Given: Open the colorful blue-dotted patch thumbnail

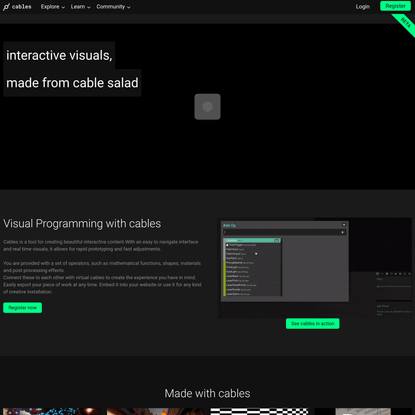Looking at the screenshot, I should [52, 412].
